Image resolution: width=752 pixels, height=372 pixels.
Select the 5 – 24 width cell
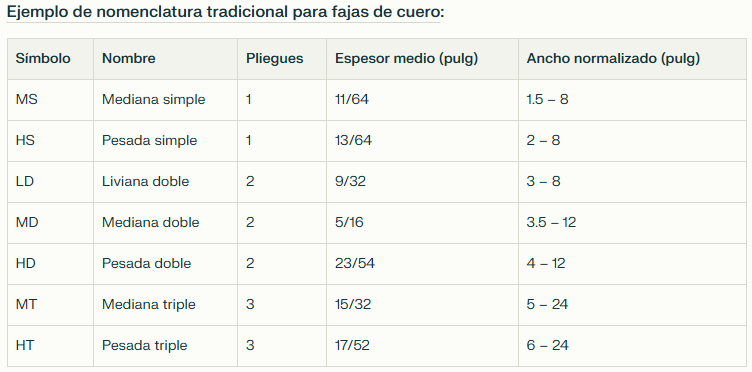tap(632, 305)
